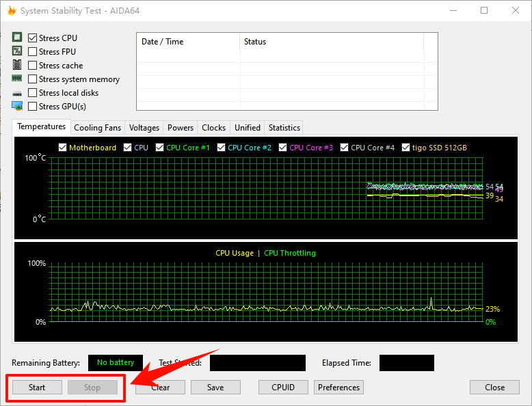The height and width of the screenshot is (406, 532).
Task: Click the CPU Usage graph label
Action: [235, 253]
